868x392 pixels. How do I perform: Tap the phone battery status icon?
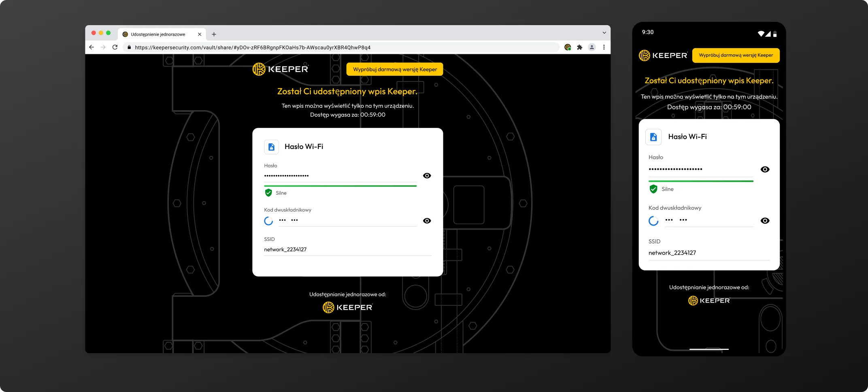[775, 34]
